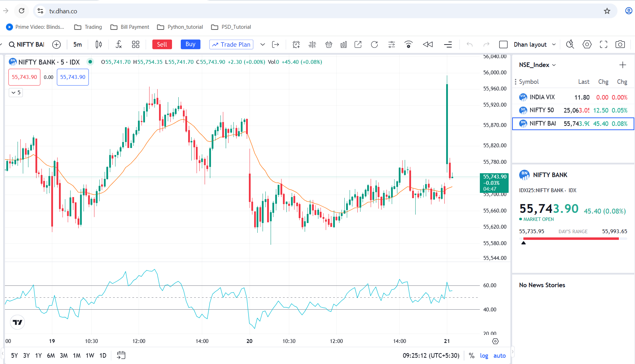
Task: Click the blue 55,743.90 buy price box
Action: [73, 77]
